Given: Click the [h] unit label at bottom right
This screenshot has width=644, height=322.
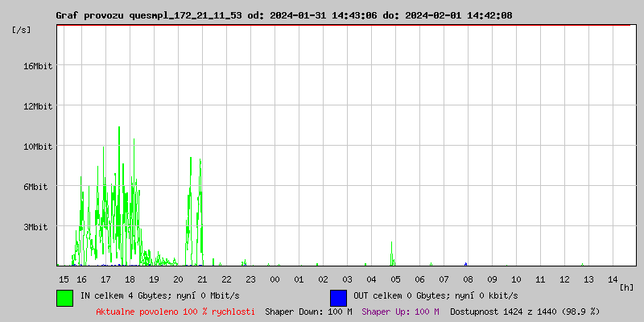Looking at the screenshot, I should coord(627,287).
